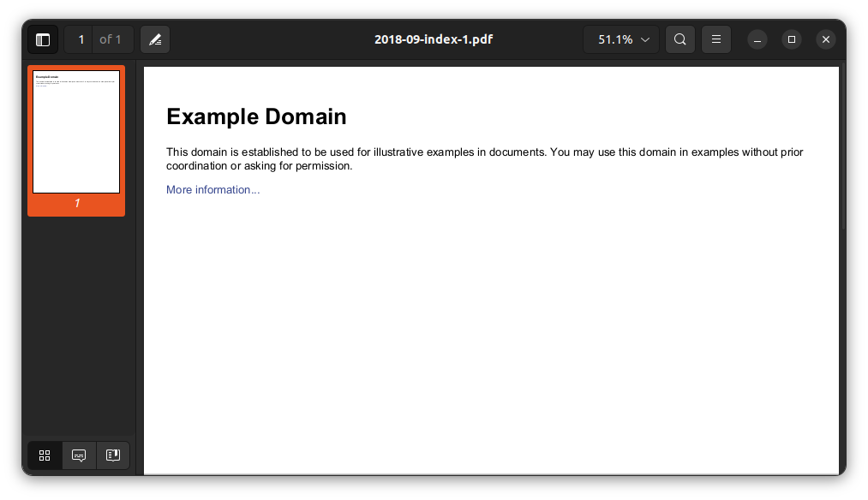The width and height of the screenshot is (868, 500).
Task: Close the 2018-09-index-1.pdf window
Action: click(x=825, y=39)
